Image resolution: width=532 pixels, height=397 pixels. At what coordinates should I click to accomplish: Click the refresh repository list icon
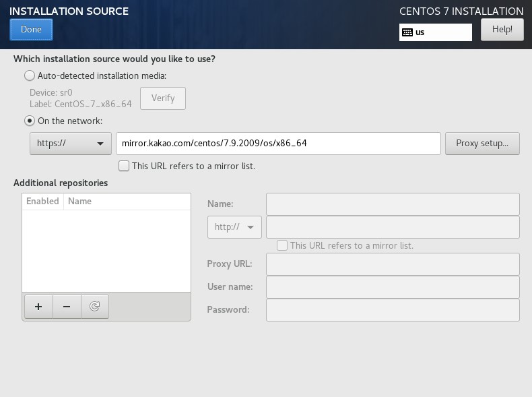pyautogui.click(x=95, y=307)
